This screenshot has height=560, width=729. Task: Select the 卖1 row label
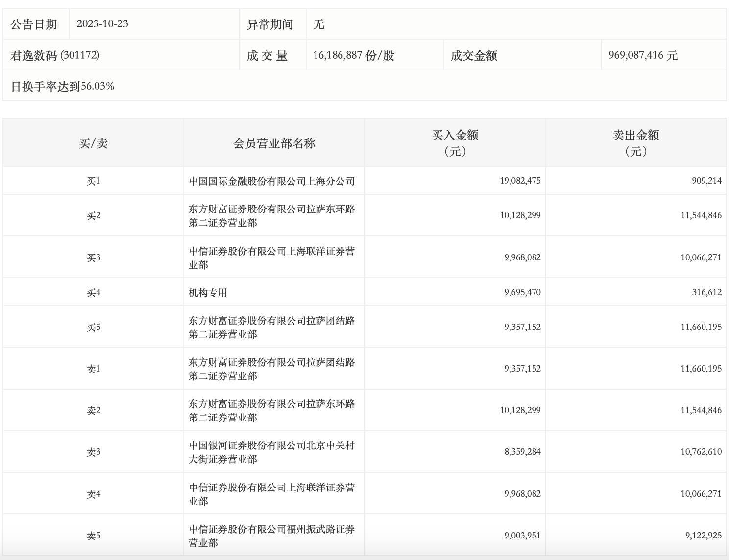[x=93, y=369]
